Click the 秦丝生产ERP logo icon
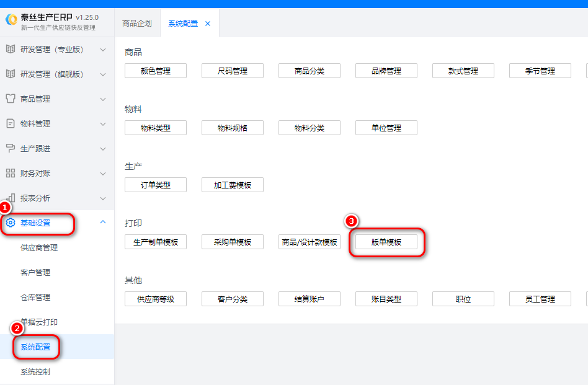Screen dimensions: 588x385 [x=11, y=21]
